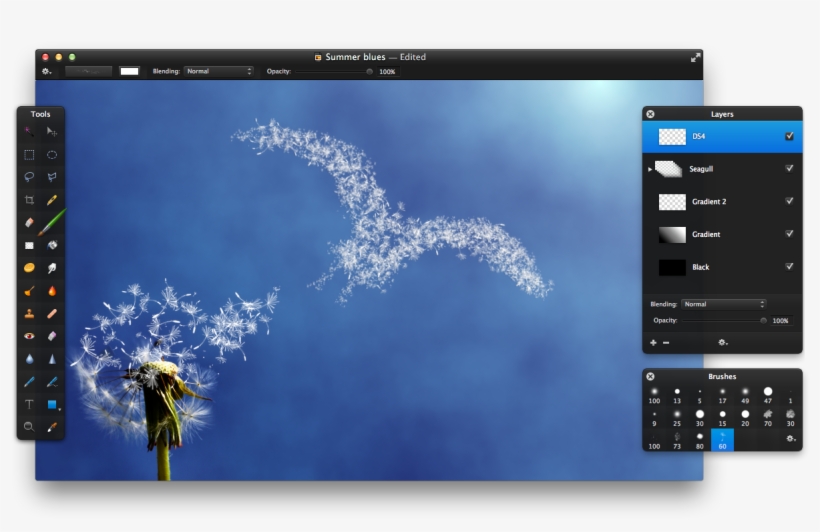Viewport: 820px width, 532px height.
Task: Open the gear menu in the tool options bar
Action: coord(47,71)
